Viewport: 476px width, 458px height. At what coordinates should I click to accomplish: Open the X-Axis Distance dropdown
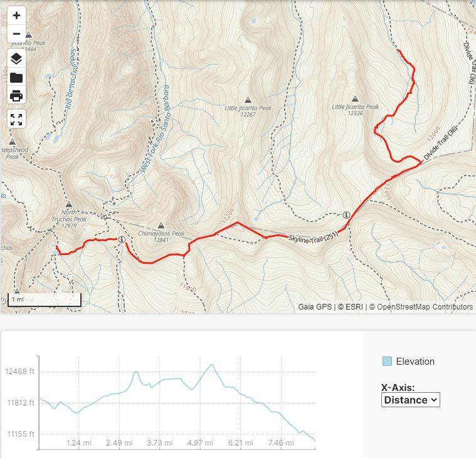tap(410, 400)
